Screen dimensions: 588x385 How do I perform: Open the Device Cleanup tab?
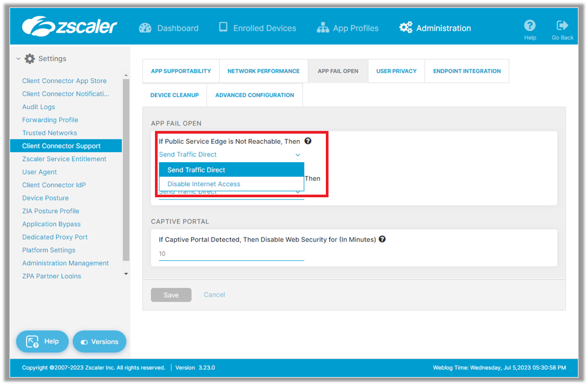[175, 95]
